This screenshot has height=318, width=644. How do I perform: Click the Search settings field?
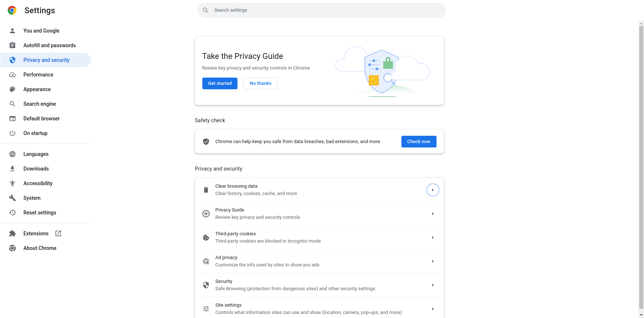322,10
